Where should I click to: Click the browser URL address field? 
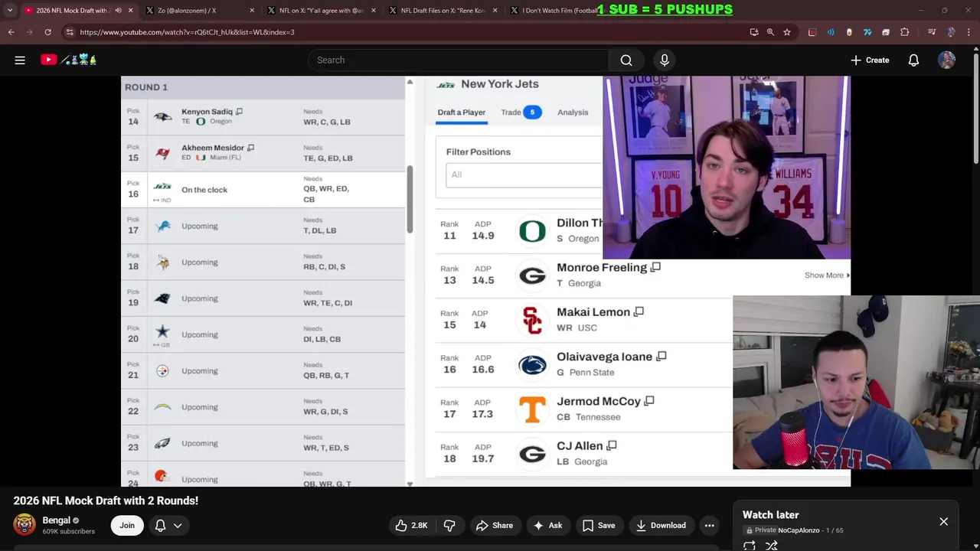(x=406, y=32)
